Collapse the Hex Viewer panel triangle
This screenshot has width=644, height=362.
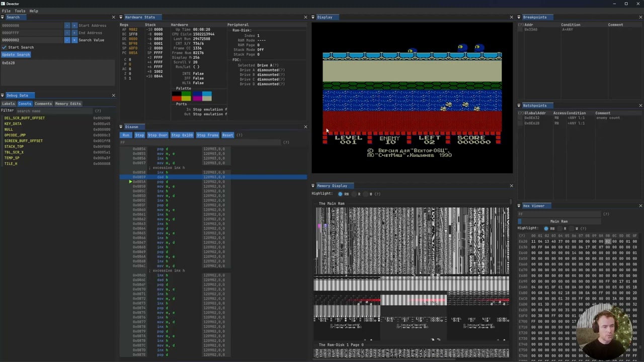click(519, 206)
